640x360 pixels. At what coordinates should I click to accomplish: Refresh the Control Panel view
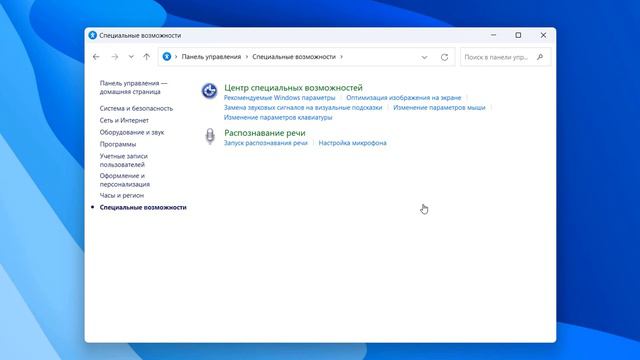[444, 57]
